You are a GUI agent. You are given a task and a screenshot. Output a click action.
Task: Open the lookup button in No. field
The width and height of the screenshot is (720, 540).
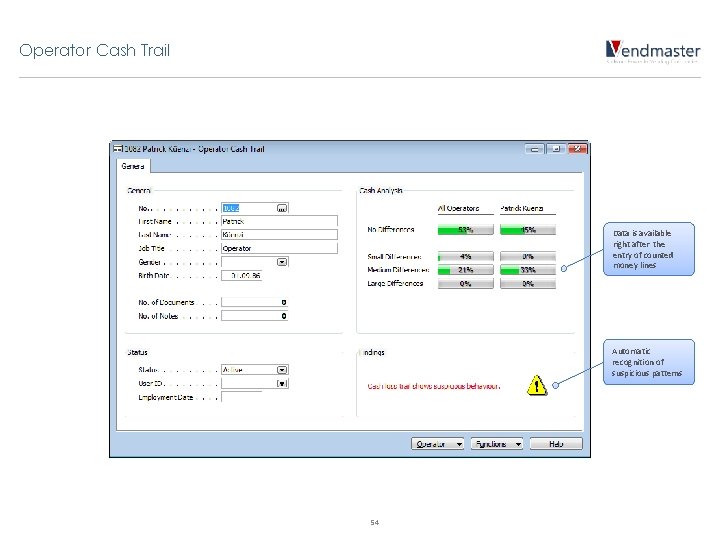282,208
